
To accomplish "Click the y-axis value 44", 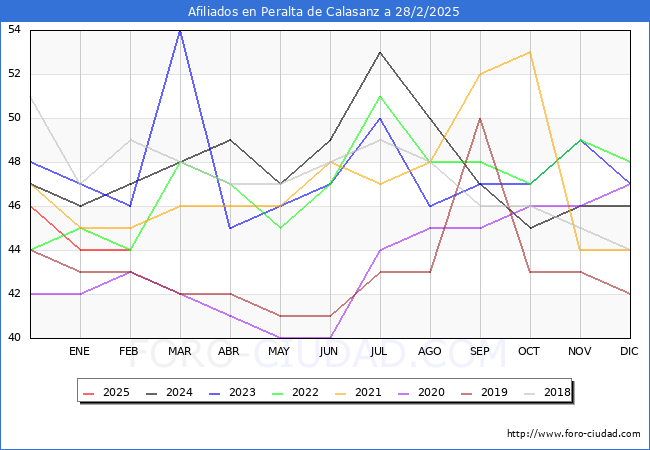I will coord(14,249).
